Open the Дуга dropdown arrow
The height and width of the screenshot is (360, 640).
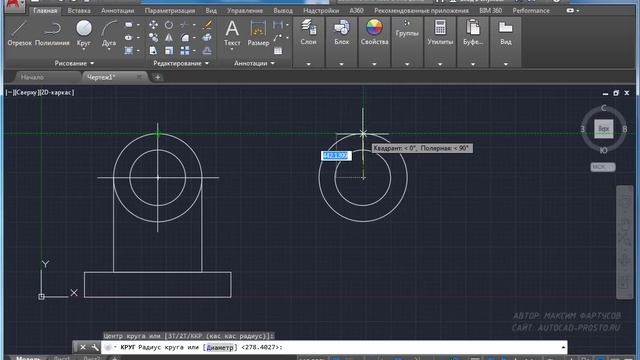[109, 49]
